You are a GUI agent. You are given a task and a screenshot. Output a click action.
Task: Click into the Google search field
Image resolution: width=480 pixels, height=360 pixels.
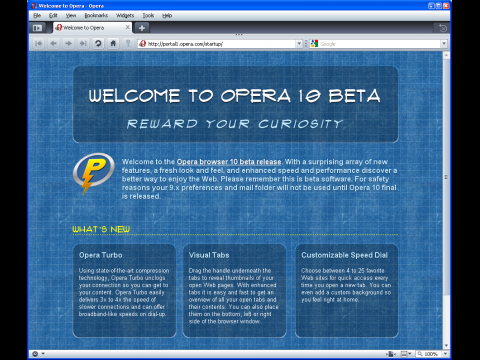[x=380, y=44]
